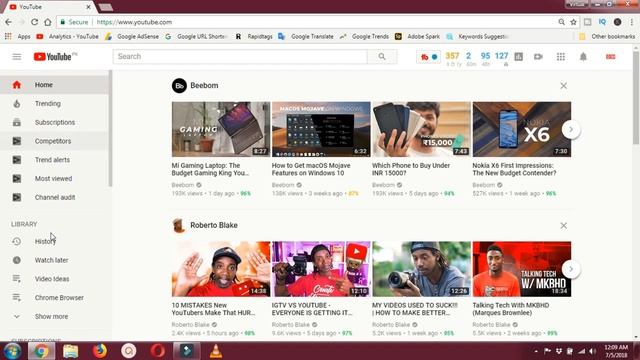Open the YouTube hamburger guide menu
This screenshot has width=640, height=360.
tap(17, 57)
